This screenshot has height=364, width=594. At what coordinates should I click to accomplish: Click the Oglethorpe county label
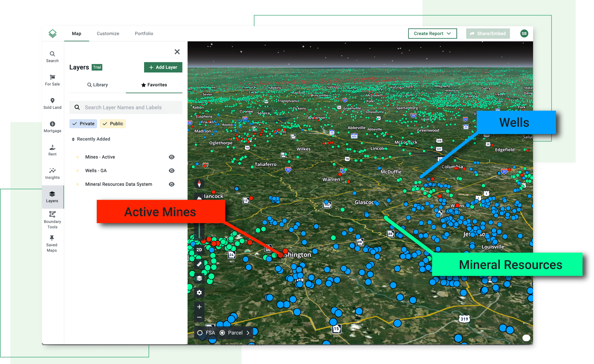click(221, 143)
